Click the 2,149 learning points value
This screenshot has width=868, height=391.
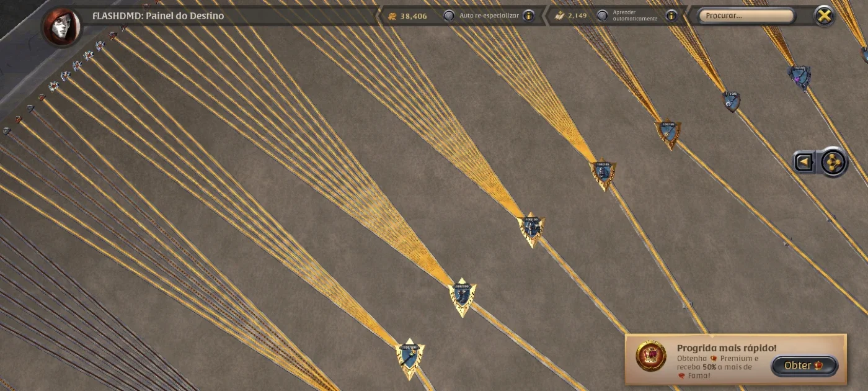tap(577, 16)
